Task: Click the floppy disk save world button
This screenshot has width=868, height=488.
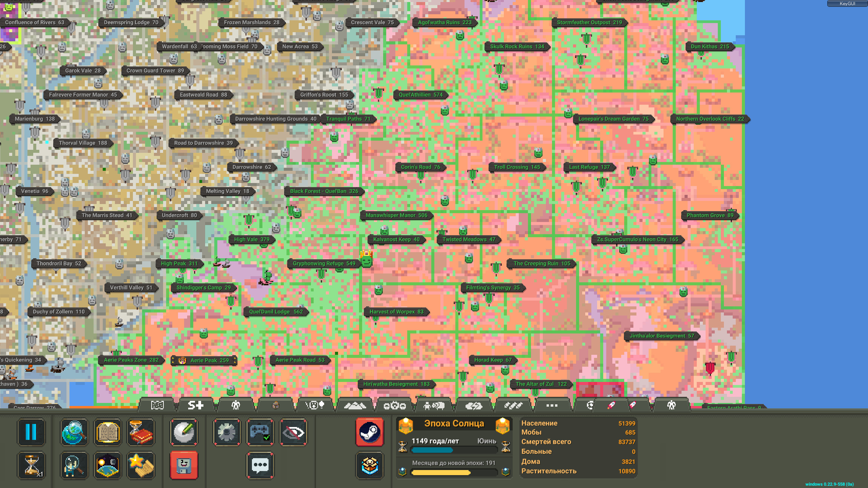Action: [x=184, y=465]
